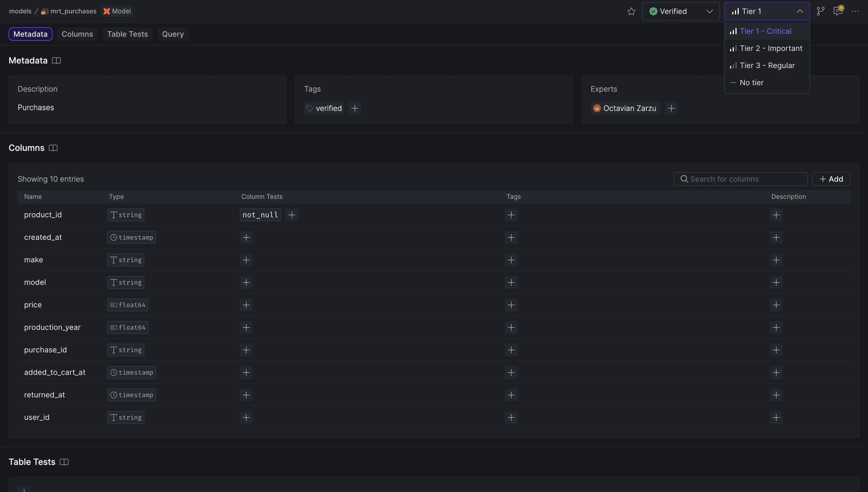
Task: Click the plus icon next to verified tag
Action: 355,108
